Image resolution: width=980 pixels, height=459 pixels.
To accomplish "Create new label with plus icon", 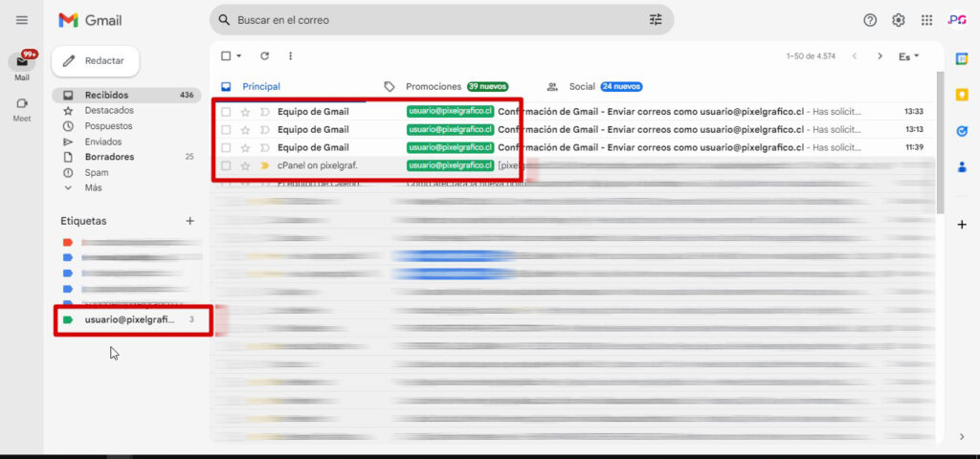I will click(x=189, y=221).
